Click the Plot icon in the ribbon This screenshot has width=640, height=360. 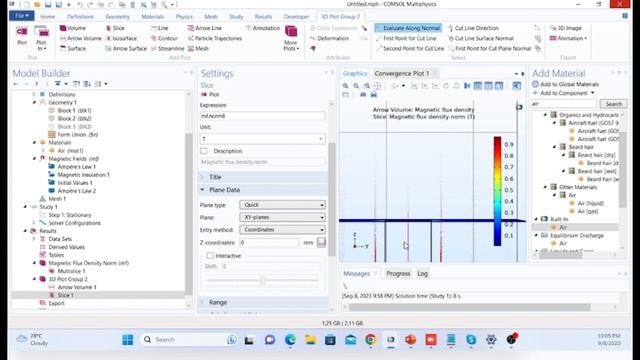click(22, 35)
